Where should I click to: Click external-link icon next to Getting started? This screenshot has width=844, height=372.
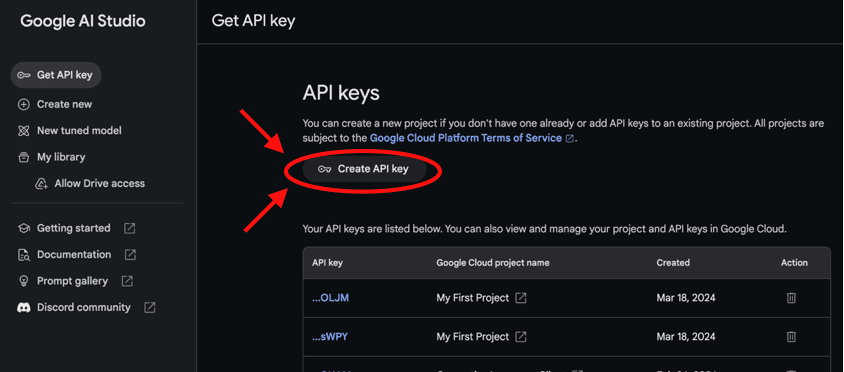[129, 228]
